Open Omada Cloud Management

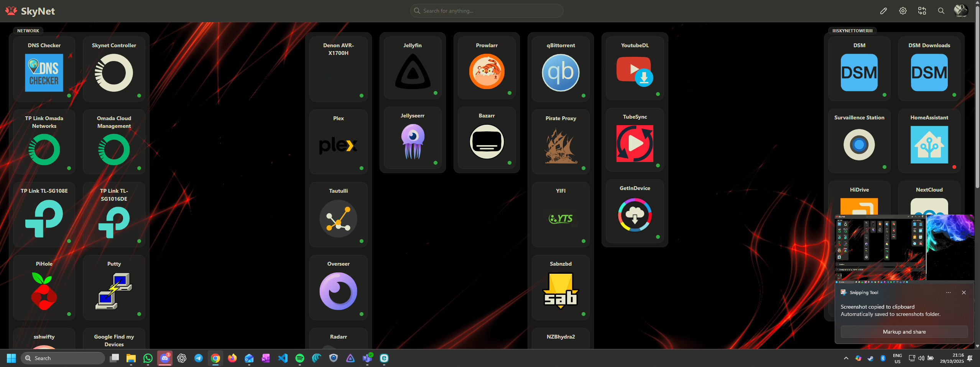pos(114,142)
